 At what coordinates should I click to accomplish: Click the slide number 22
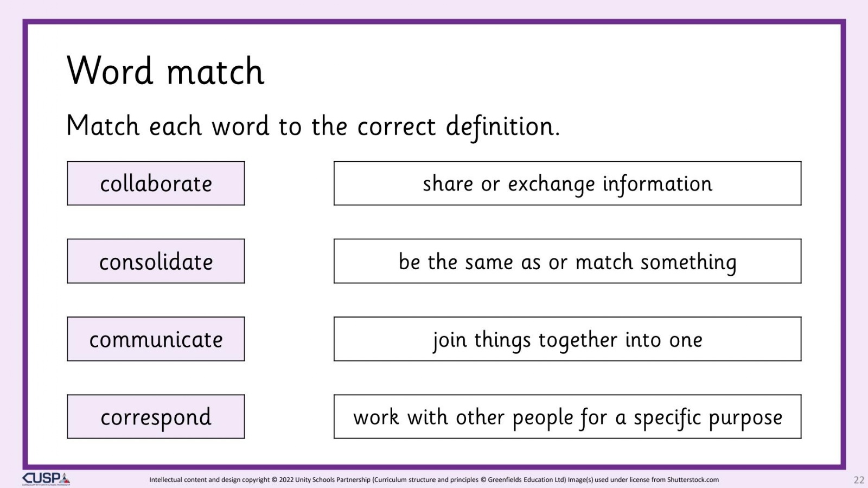[x=859, y=480]
